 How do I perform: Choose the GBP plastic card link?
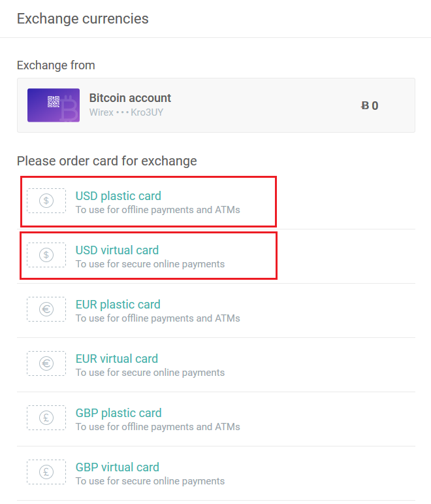(x=118, y=412)
